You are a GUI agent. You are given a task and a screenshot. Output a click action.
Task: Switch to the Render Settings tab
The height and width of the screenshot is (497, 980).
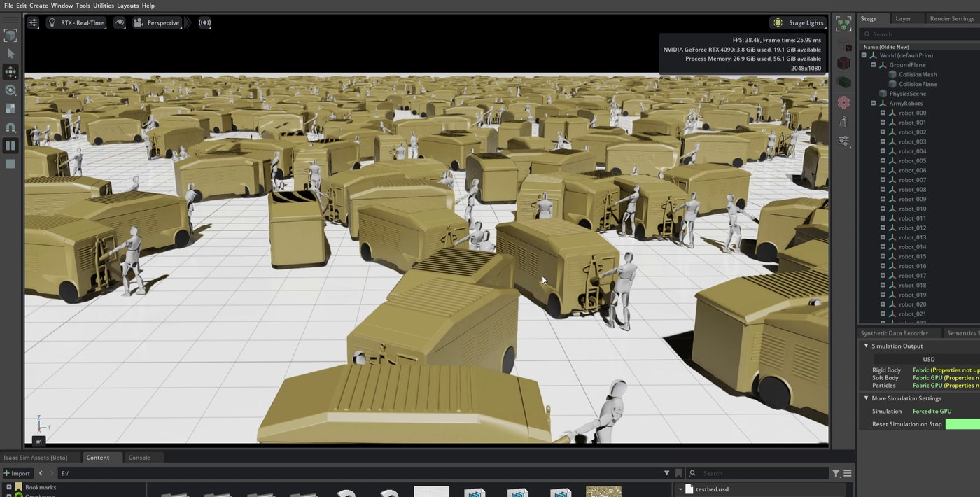951,19
